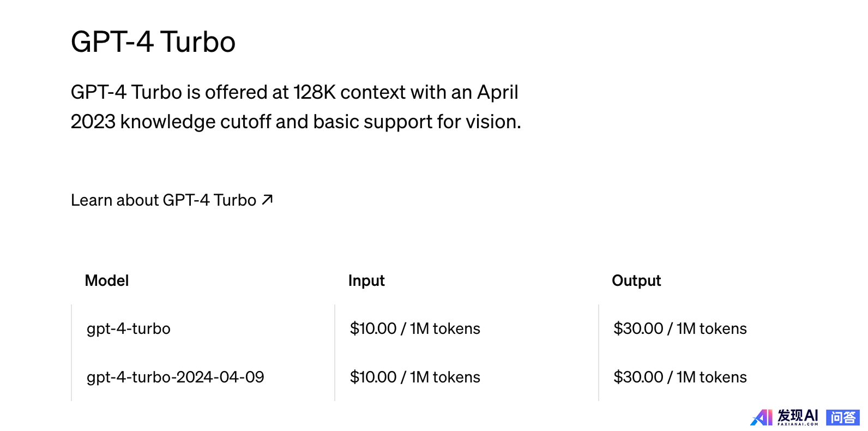The width and height of the screenshot is (868, 431).
Task: Click the GPT-4 Turbo heading
Action: click(x=153, y=42)
